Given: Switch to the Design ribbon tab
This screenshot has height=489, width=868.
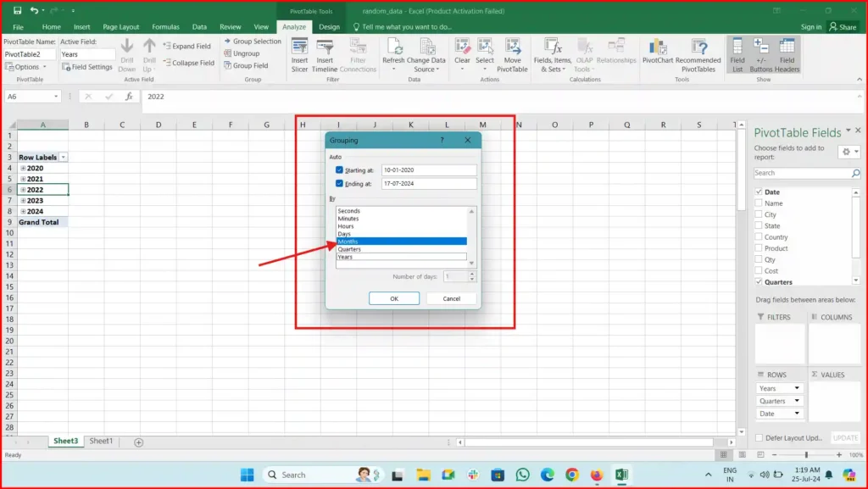Looking at the screenshot, I should tap(330, 26).
